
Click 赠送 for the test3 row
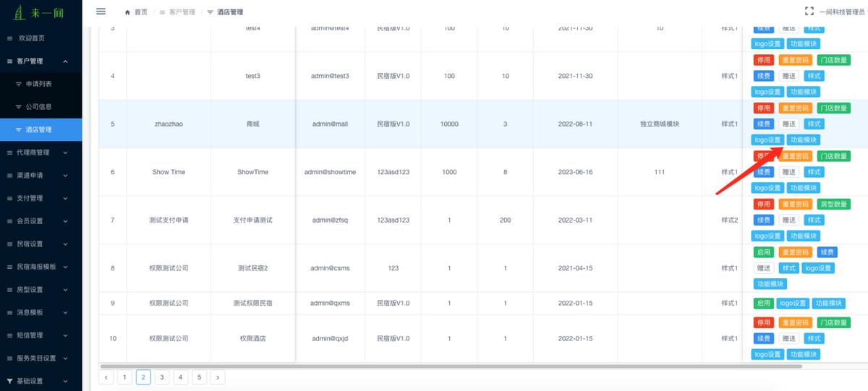788,76
